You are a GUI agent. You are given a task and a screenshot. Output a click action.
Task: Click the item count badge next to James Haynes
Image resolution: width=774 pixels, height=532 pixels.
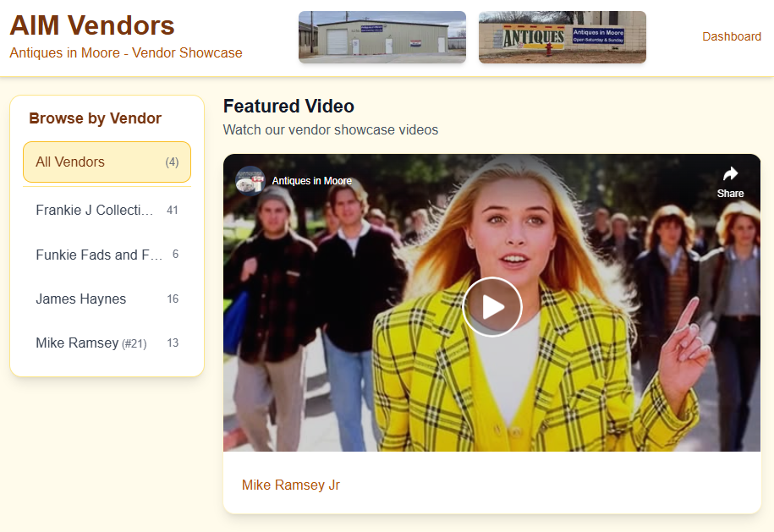172,299
